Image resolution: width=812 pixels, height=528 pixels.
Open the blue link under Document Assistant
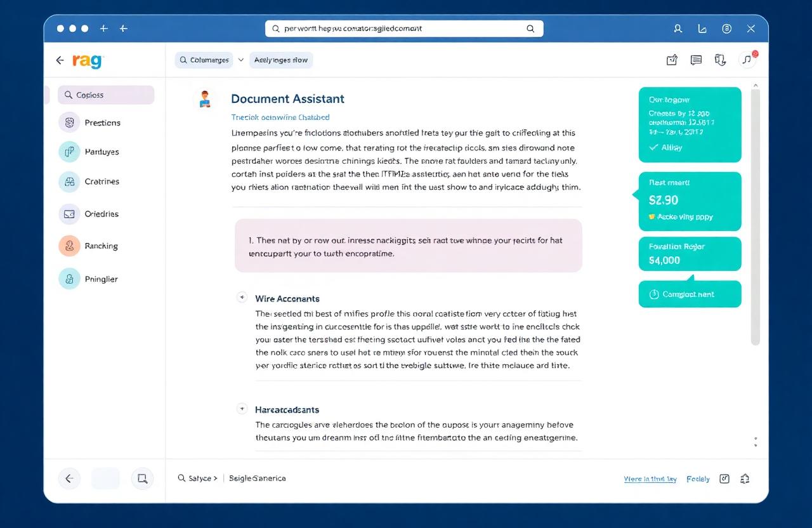280,117
